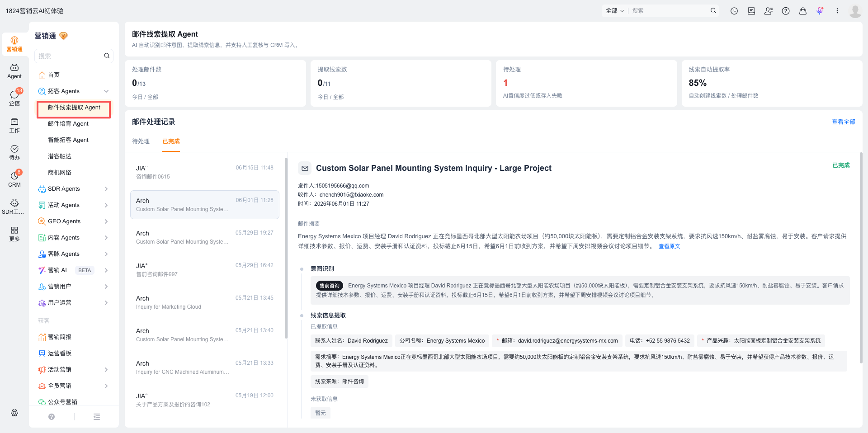Screen dimensions: 868x433
Task: Select Inquiry for Marketing Cloud email
Action: (x=205, y=302)
